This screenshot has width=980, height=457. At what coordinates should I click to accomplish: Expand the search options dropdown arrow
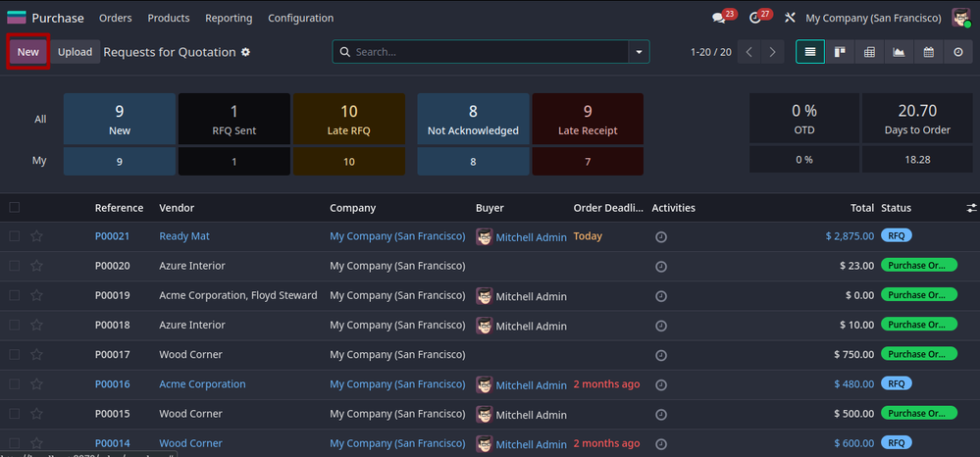point(639,52)
